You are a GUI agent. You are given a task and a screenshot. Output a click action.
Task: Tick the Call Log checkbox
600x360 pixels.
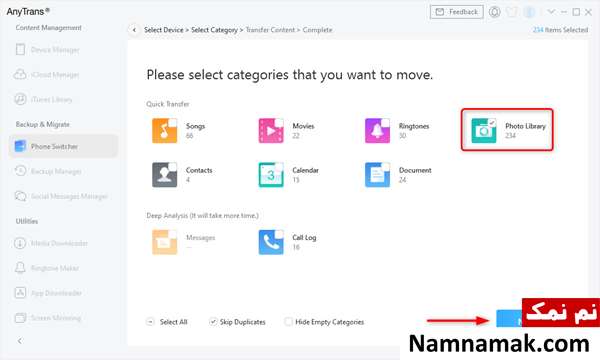point(279,234)
